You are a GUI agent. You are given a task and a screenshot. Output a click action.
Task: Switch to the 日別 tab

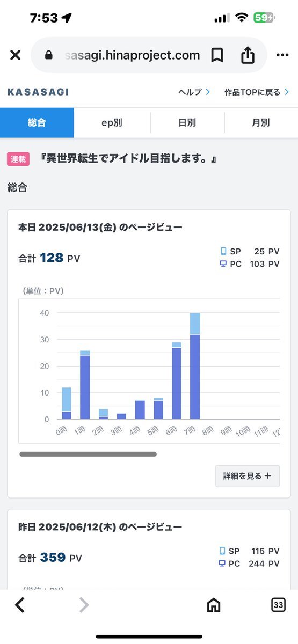pyautogui.click(x=187, y=123)
